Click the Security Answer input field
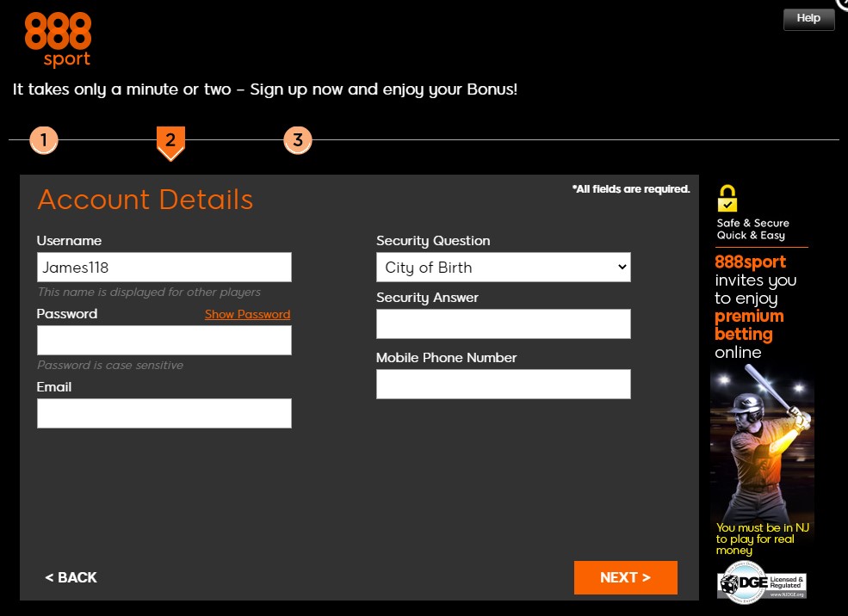Image resolution: width=848 pixels, height=616 pixels. 504,323
